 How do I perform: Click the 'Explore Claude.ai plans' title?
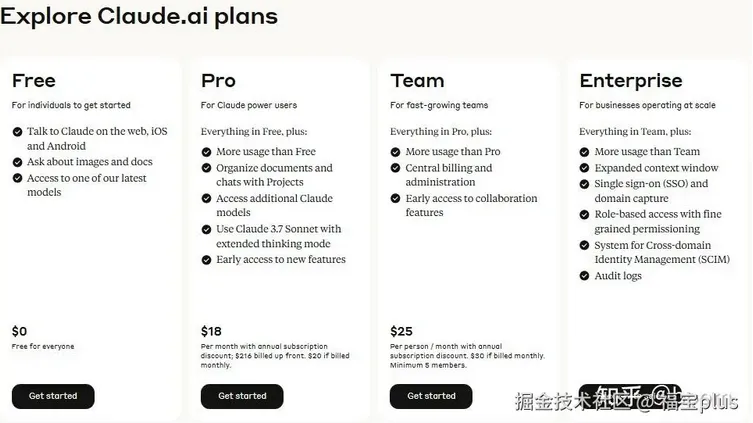tap(139, 16)
